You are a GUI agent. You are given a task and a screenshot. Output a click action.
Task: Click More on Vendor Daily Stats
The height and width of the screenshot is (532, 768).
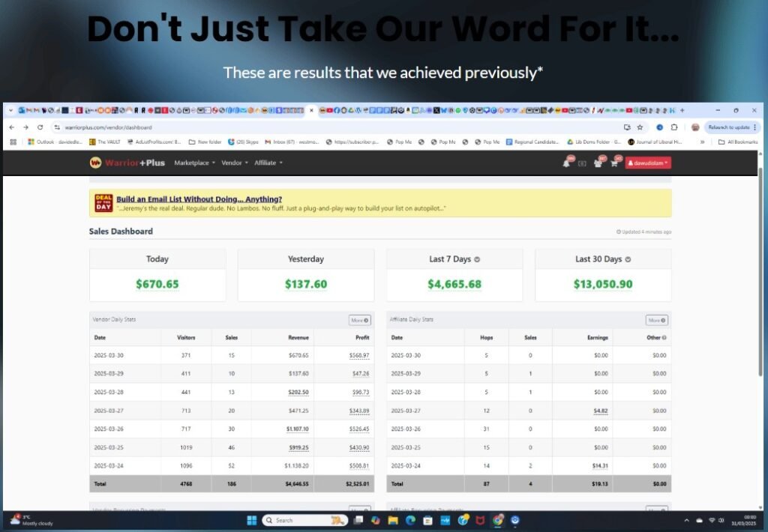click(359, 320)
